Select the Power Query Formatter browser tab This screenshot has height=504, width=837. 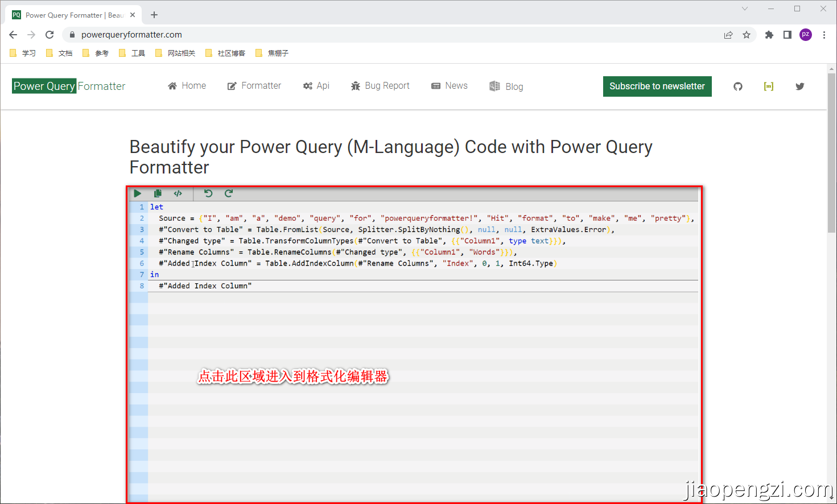point(74,15)
